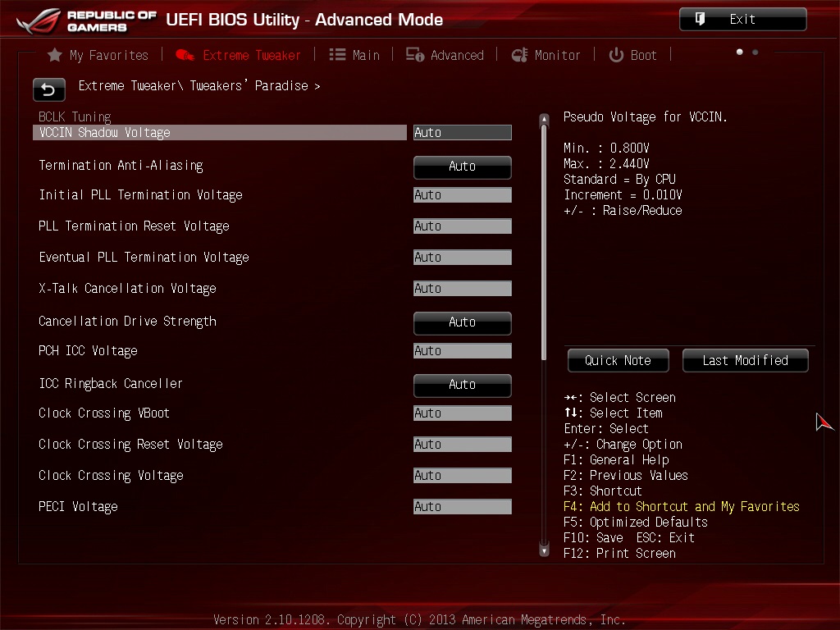Screen dimensions: 840x630
Task: Click the F12: Print Screen hint
Action: coord(619,553)
